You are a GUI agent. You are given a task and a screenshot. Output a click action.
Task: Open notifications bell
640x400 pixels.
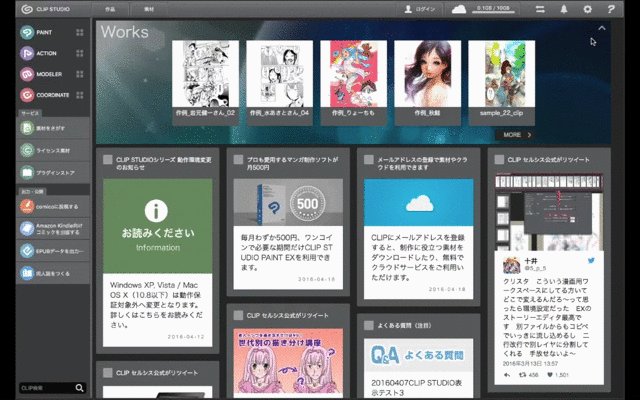tap(564, 9)
